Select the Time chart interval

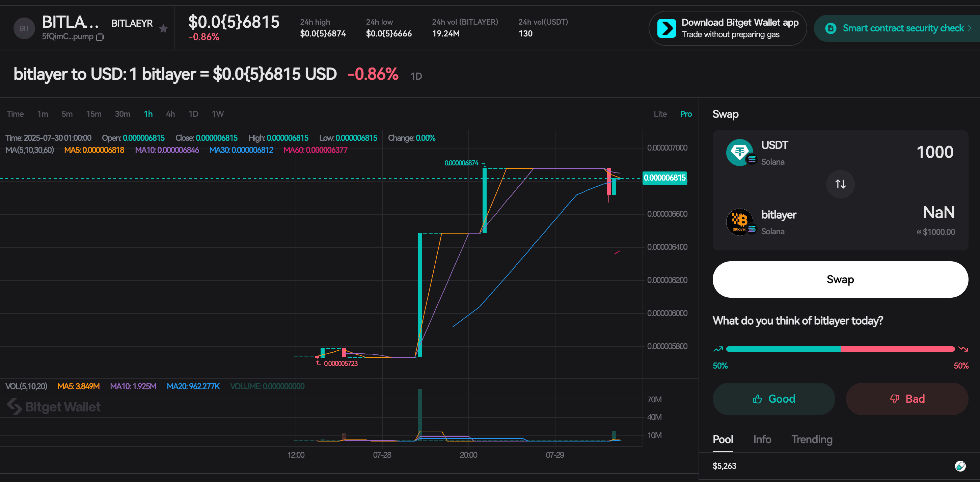point(15,114)
